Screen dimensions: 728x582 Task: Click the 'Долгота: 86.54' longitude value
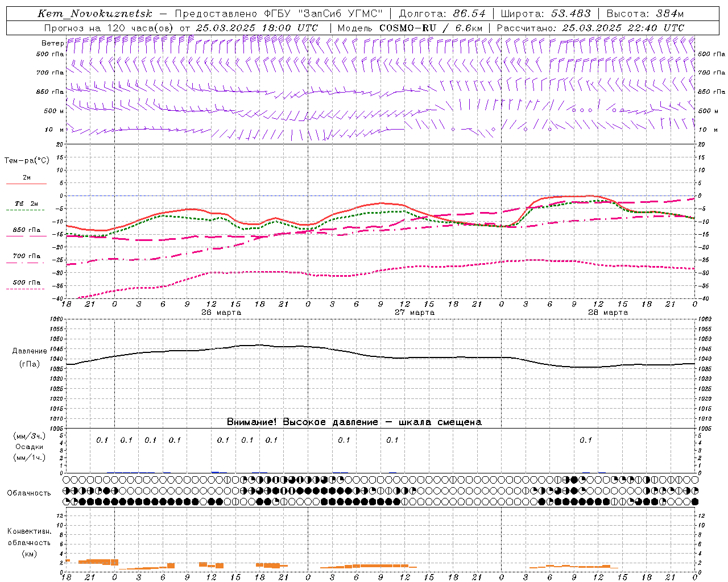point(442,14)
